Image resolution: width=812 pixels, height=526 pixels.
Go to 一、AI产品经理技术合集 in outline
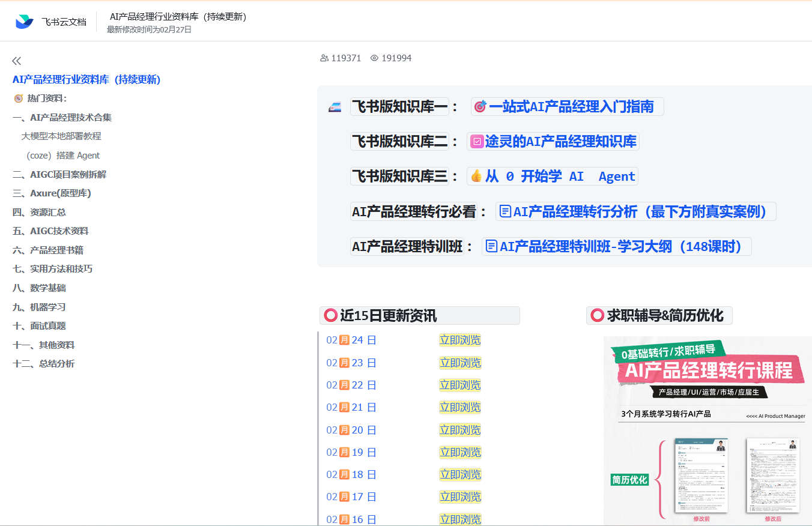tap(62, 118)
